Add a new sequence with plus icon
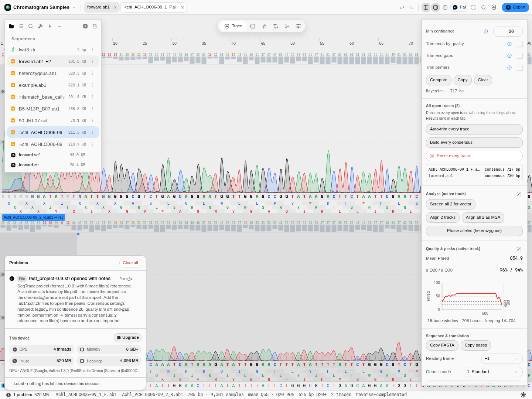The image size is (532, 399). pos(85,26)
